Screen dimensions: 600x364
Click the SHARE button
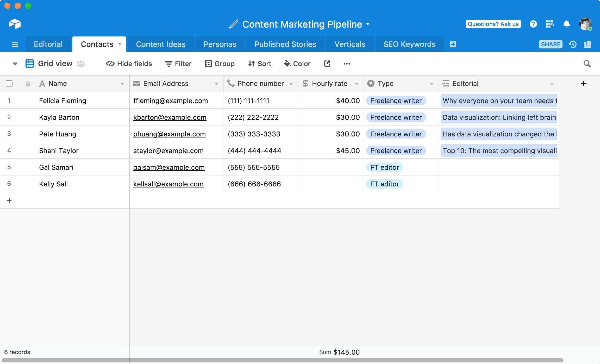[551, 44]
